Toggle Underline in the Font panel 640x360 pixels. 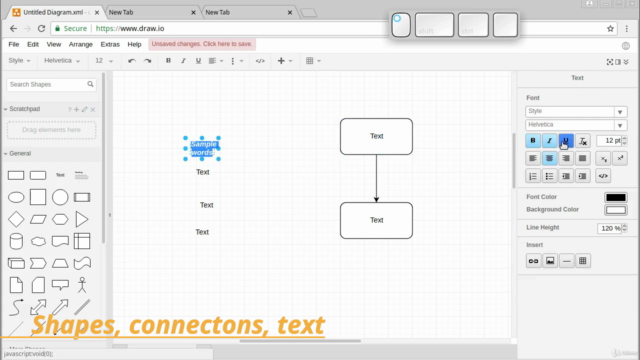coord(566,141)
